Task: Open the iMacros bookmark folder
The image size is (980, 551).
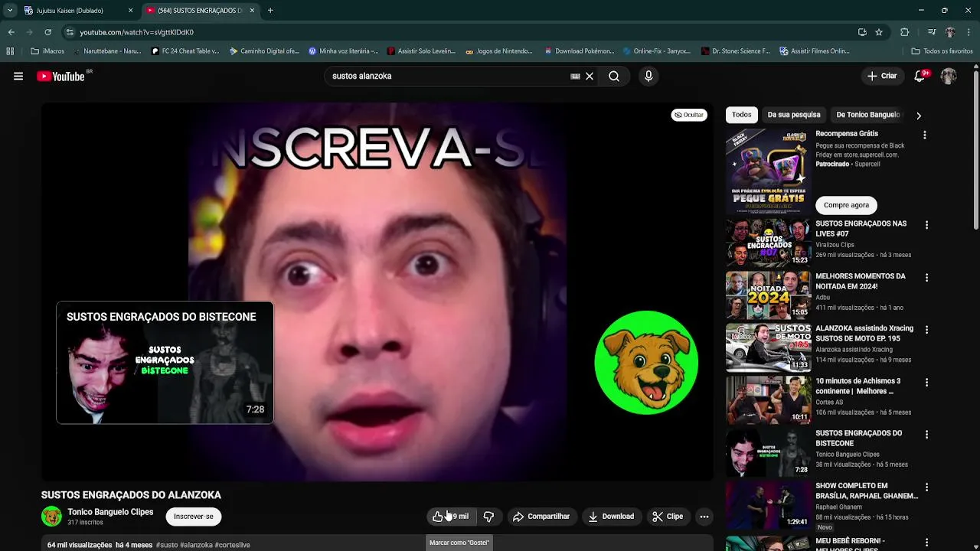Action: pyautogui.click(x=47, y=51)
